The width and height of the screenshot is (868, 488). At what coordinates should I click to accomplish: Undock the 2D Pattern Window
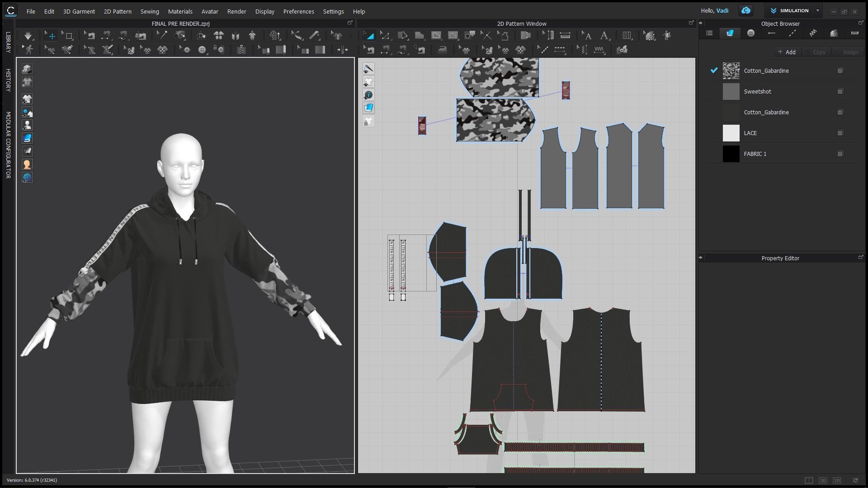[x=691, y=23]
